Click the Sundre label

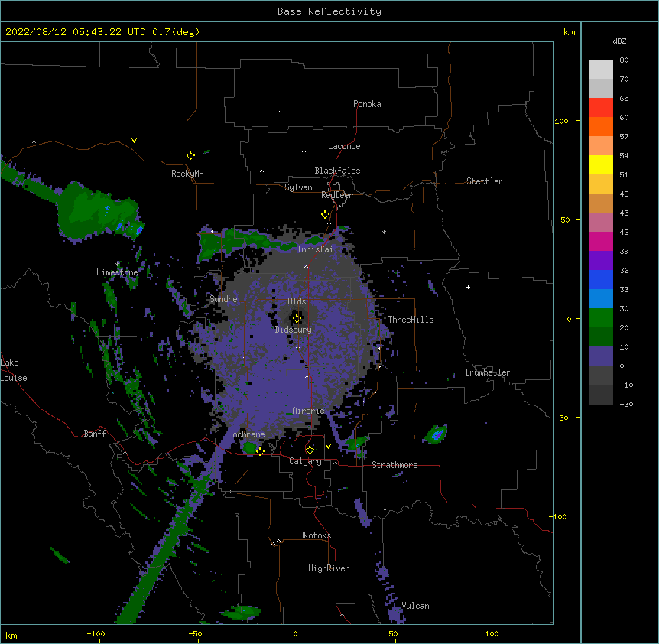coord(223,299)
